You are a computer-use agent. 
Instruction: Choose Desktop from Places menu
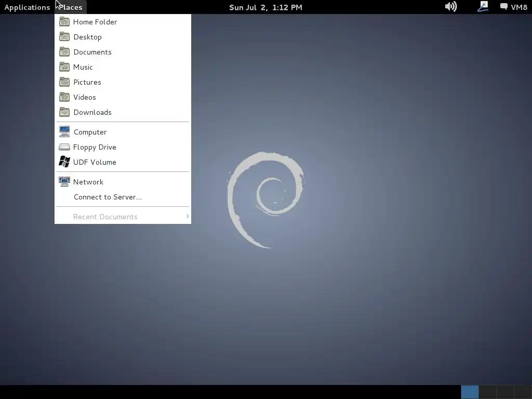pyautogui.click(x=87, y=37)
